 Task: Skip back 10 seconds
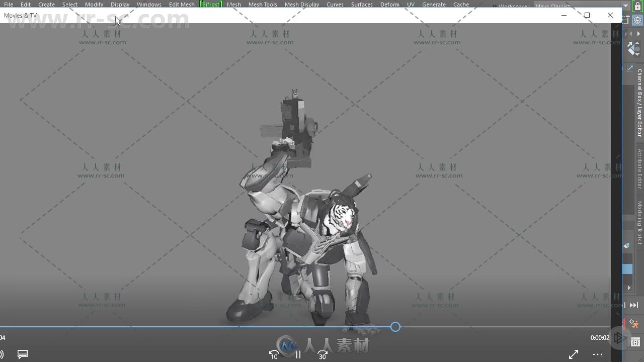(x=274, y=354)
